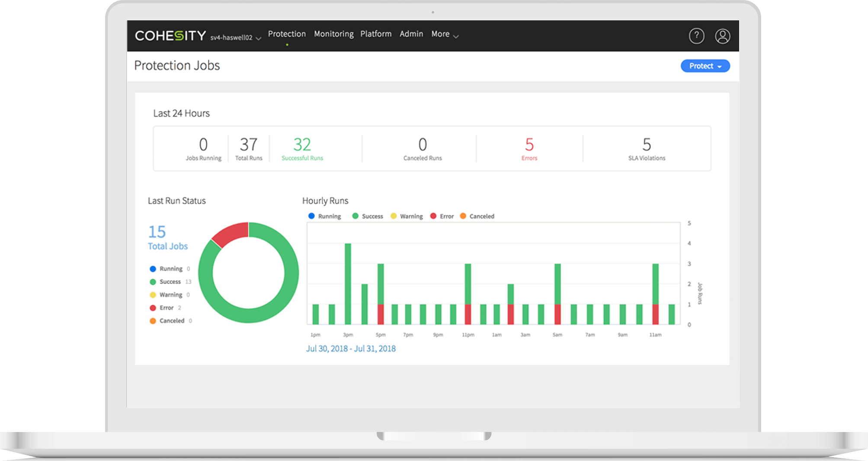Select the 0 Canceled Runs stat
The height and width of the screenshot is (461, 868).
click(x=423, y=148)
